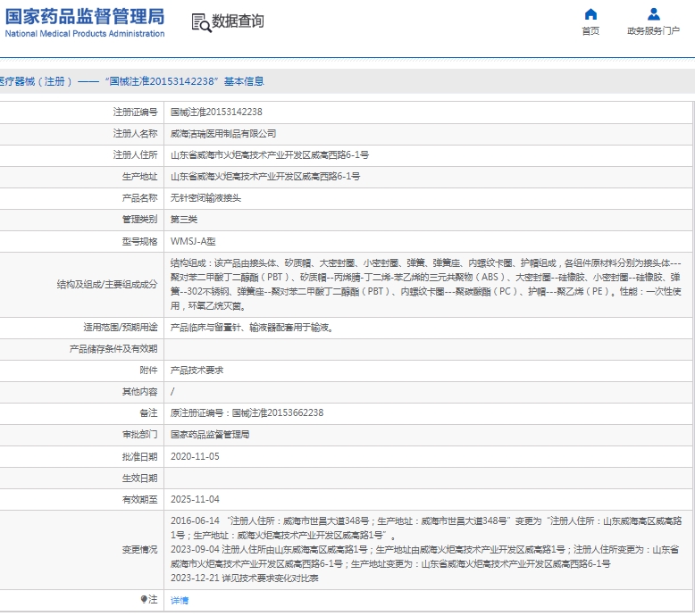The image size is (695, 616).
Task: Click the 数据查询 heading text
Action: pyautogui.click(x=238, y=21)
